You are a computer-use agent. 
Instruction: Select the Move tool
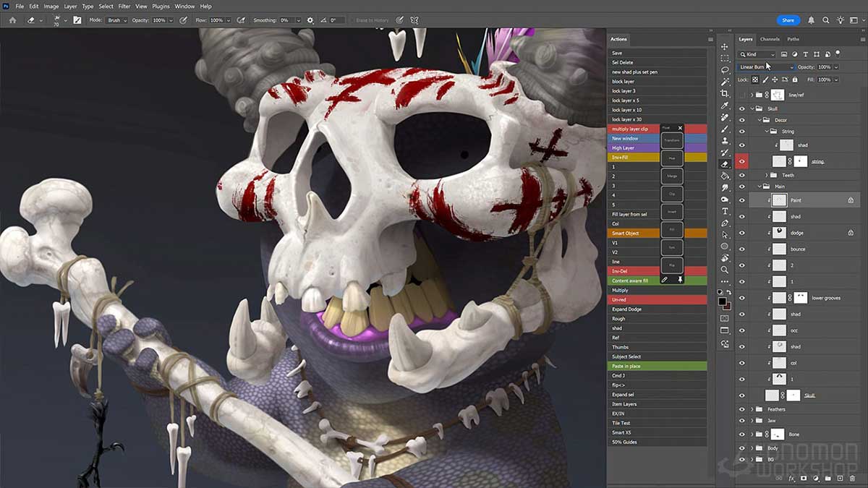tap(726, 45)
